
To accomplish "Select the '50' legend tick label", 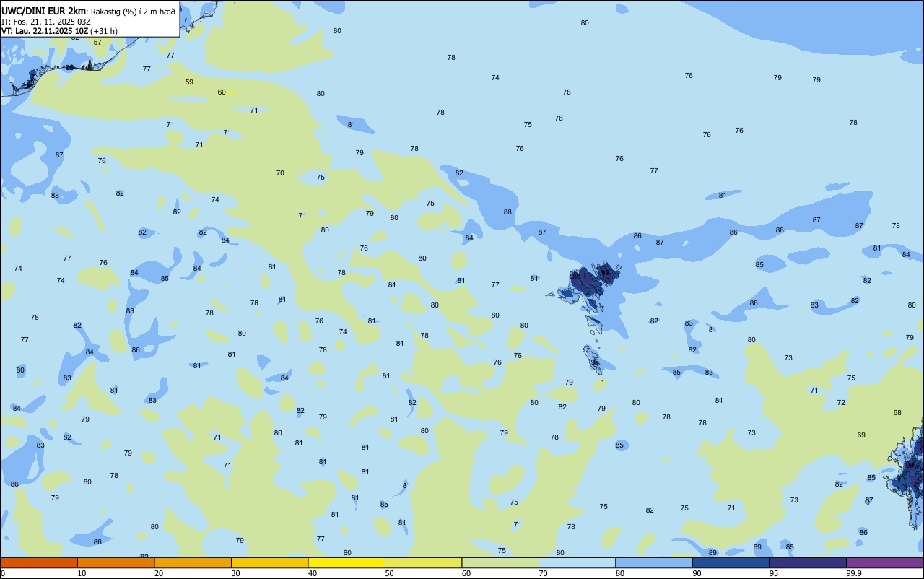I will [389, 573].
